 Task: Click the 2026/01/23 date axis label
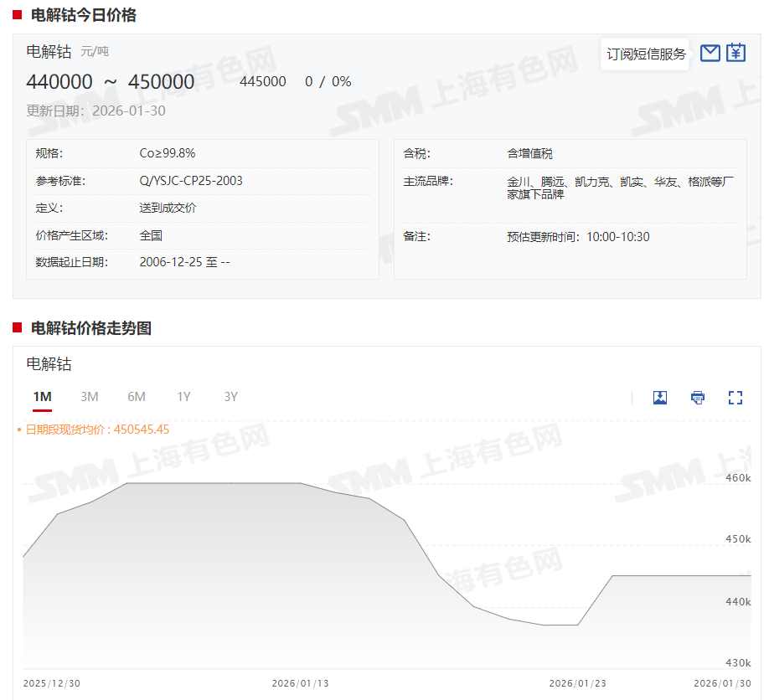pyautogui.click(x=577, y=683)
